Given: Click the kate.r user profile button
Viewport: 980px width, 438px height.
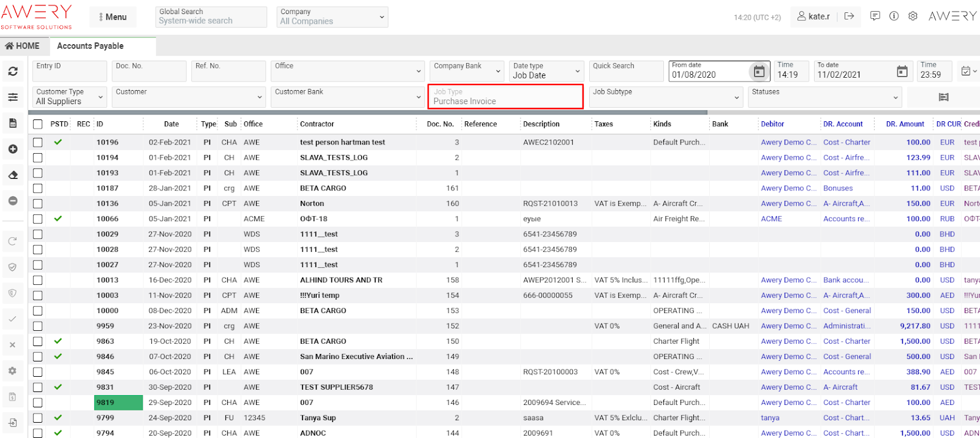Looking at the screenshot, I should (813, 17).
